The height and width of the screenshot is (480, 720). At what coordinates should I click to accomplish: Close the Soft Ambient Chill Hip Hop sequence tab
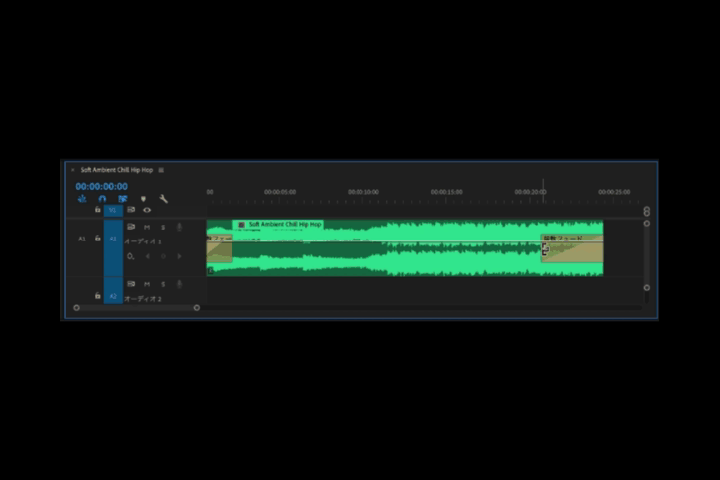tap(73, 170)
